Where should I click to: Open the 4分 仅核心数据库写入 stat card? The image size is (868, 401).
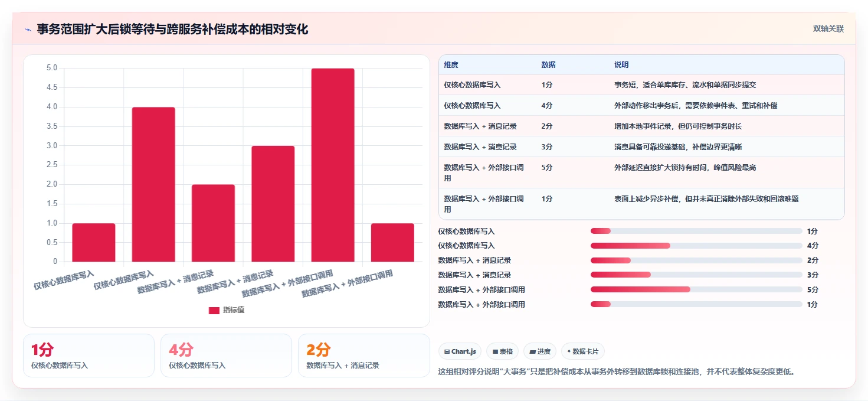pyautogui.click(x=226, y=356)
